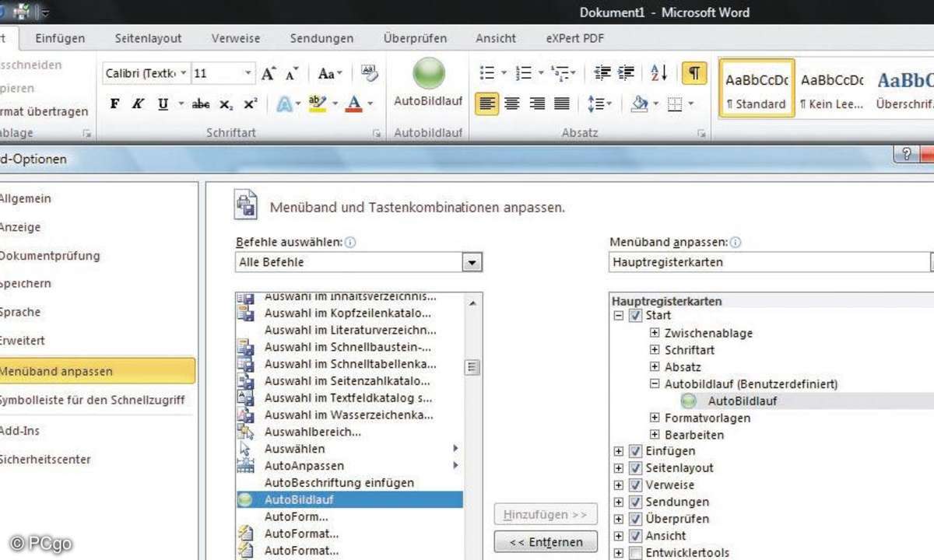Open the Verweise ribbon tab
This screenshot has width=934, height=560.
tap(236, 38)
